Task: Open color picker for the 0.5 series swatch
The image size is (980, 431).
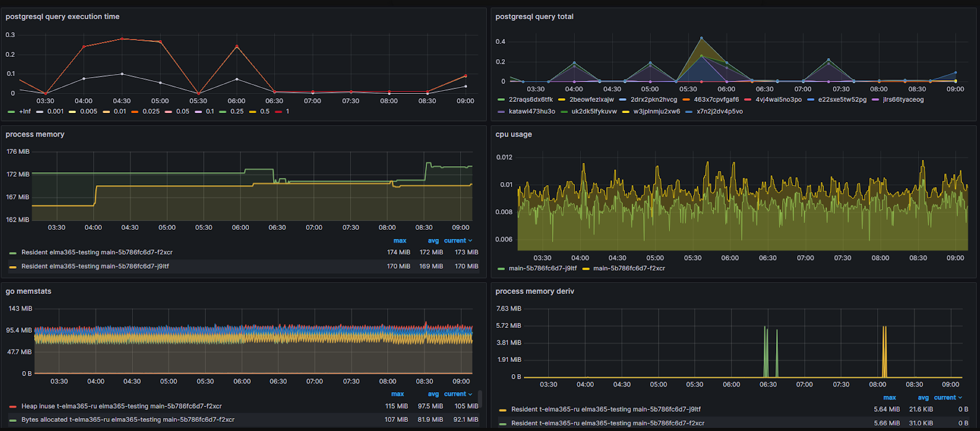Action: (x=253, y=112)
